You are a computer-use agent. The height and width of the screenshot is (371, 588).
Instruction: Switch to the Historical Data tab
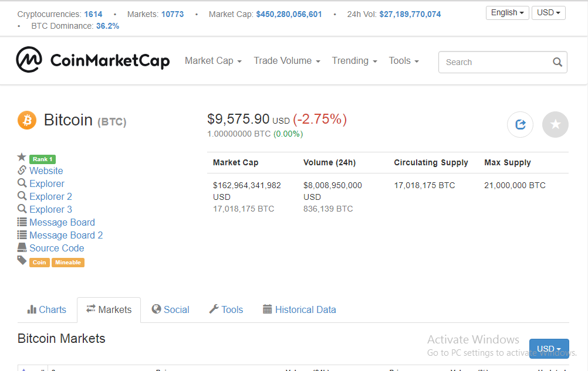300,310
